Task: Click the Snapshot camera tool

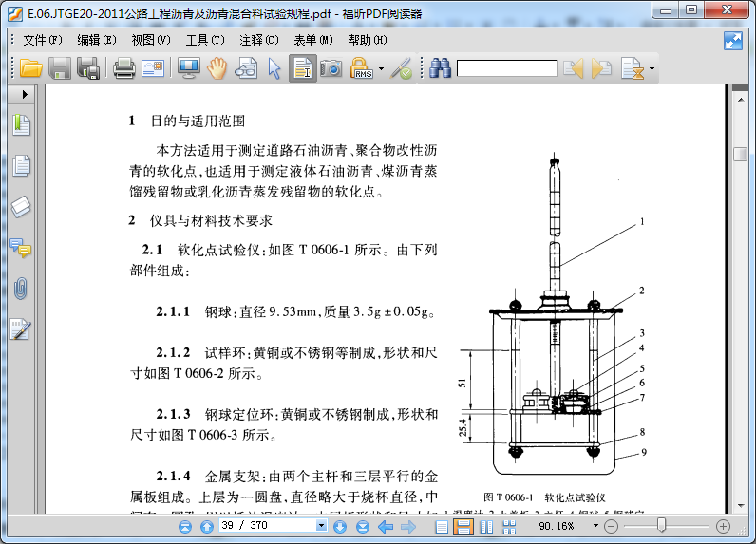Action: point(331,68)
